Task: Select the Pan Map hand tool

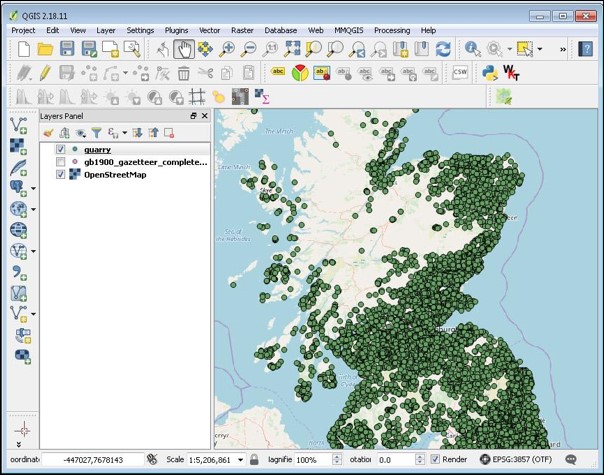Action: coord(184,49)
